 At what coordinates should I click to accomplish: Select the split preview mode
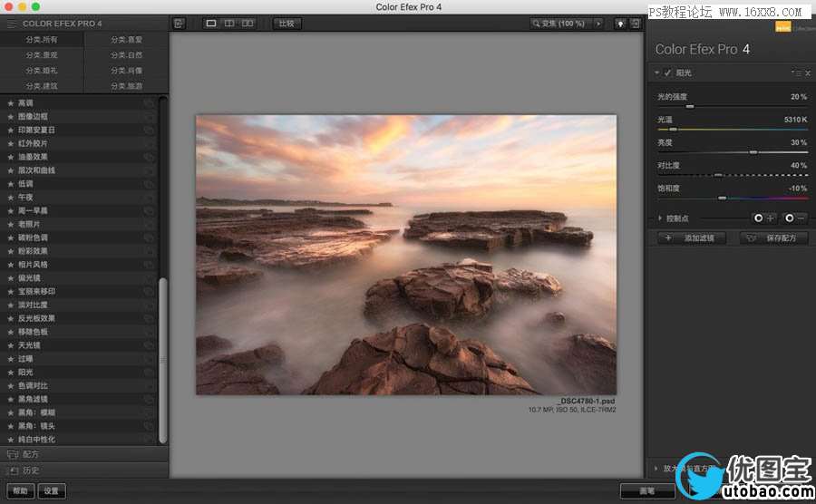point(229,24)
